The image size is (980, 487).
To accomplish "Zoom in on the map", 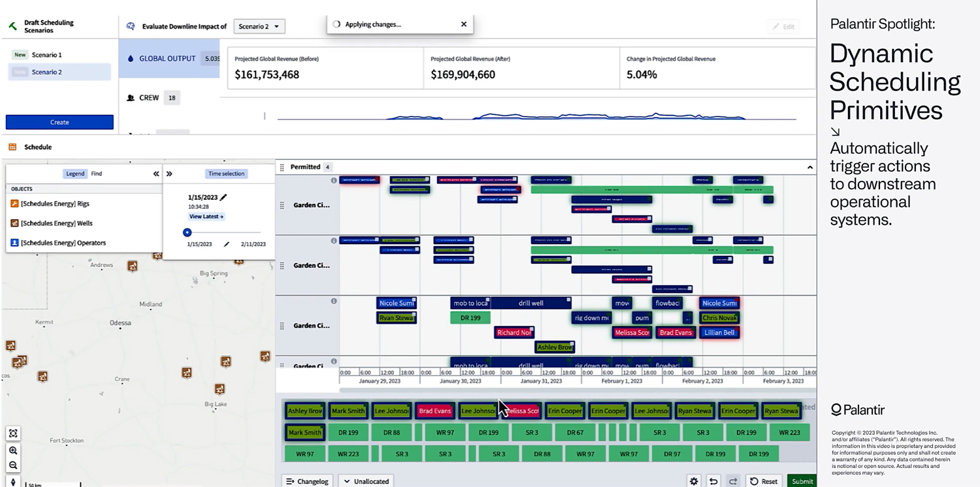I will pyautogui.click(x=13, y=450).
